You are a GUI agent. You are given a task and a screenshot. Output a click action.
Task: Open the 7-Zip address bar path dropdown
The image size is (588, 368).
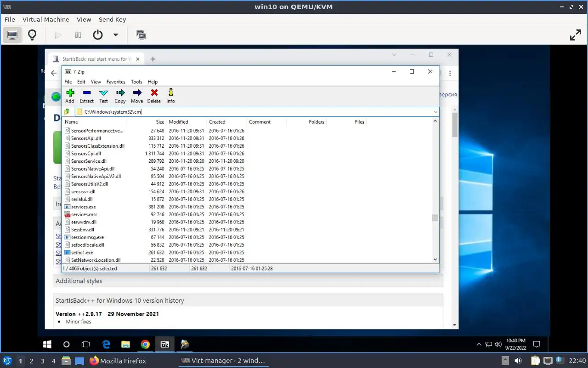pos(435,112)
